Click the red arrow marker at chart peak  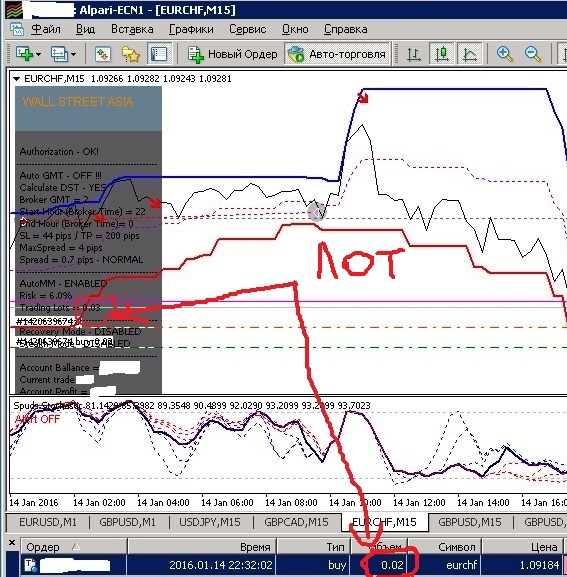[x=363, y=98]
